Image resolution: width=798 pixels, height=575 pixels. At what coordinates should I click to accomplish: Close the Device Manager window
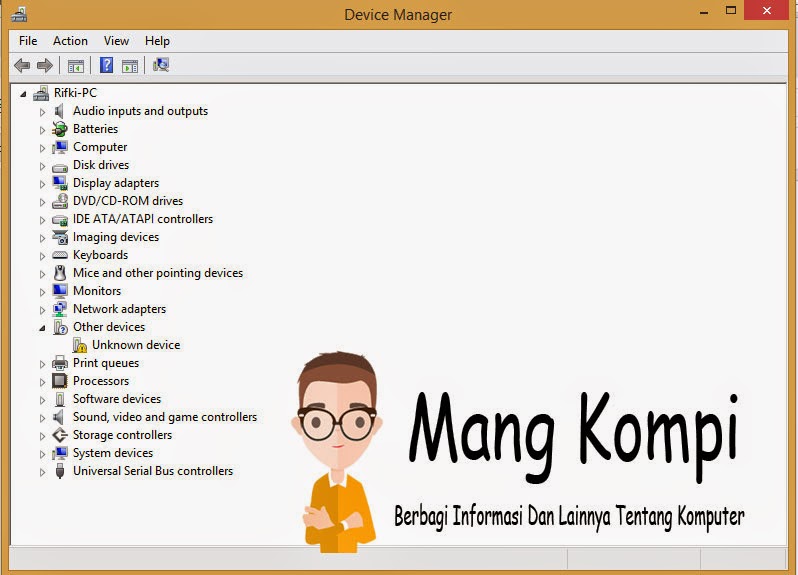click(x=766, y=10)
